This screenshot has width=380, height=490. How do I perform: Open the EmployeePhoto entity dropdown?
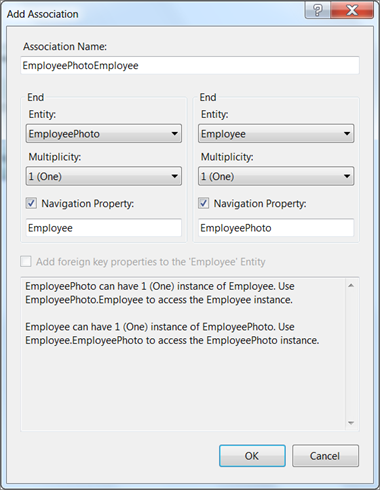(x=104, y=134)
